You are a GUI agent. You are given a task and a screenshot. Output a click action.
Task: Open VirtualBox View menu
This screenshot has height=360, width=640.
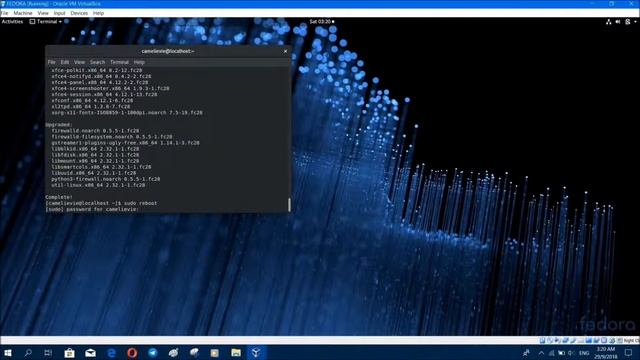click(x=43, y=13)
